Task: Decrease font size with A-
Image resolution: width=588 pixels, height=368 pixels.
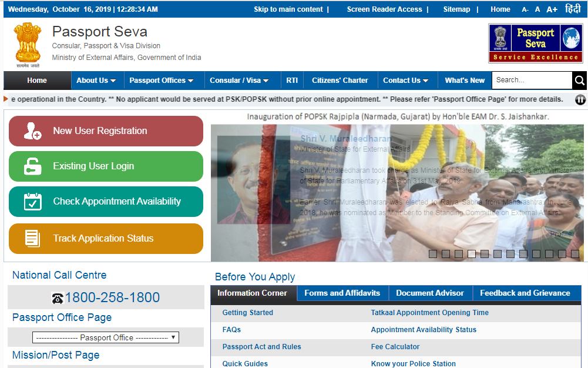Action: [525, 10]
